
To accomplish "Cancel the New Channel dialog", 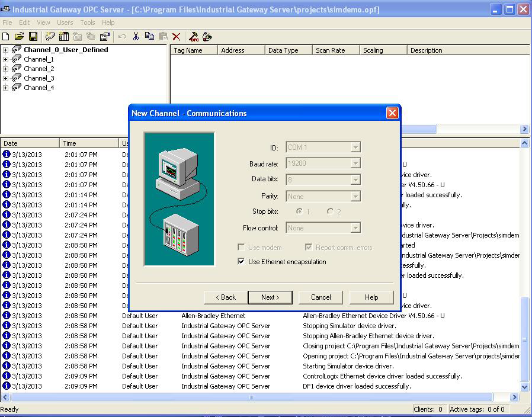I will [321, 297].
